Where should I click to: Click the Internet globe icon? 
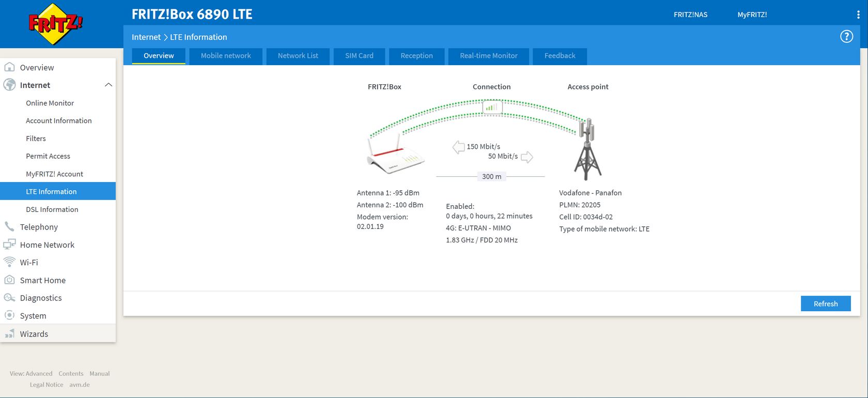tap(9, 85)
